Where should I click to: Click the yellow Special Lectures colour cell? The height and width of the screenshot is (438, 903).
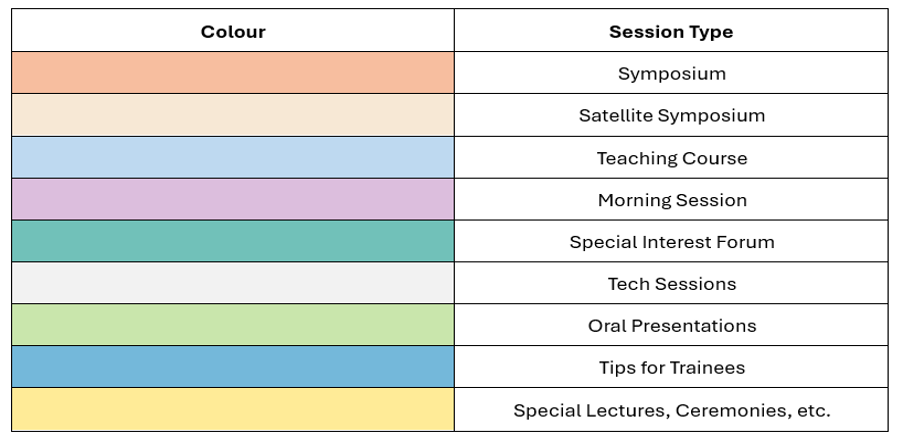pos(233,410)
